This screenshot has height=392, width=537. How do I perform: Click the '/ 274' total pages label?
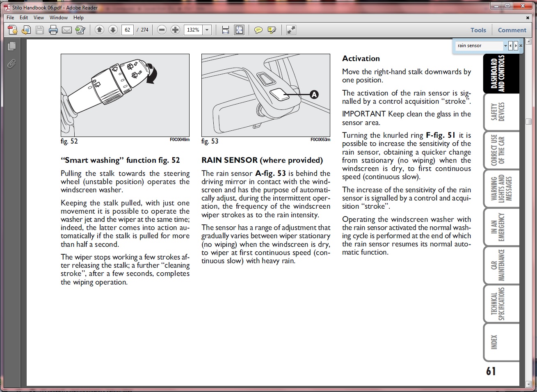[143, 30]
